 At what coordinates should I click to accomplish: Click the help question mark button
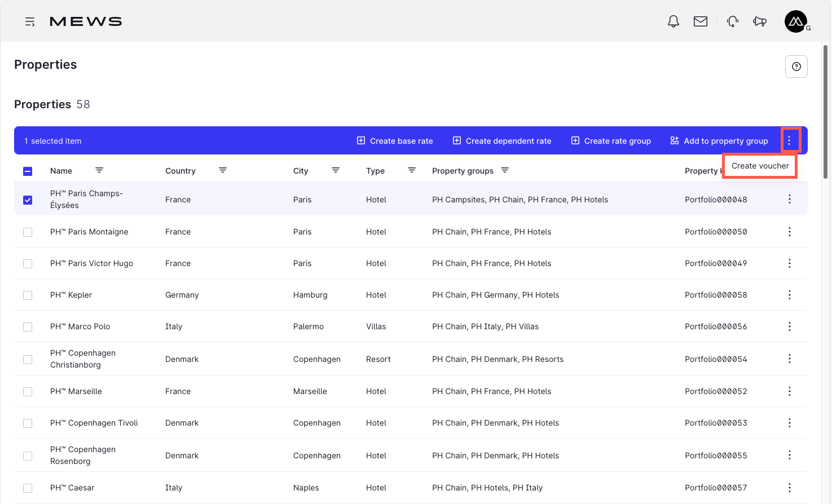(796, 67)
